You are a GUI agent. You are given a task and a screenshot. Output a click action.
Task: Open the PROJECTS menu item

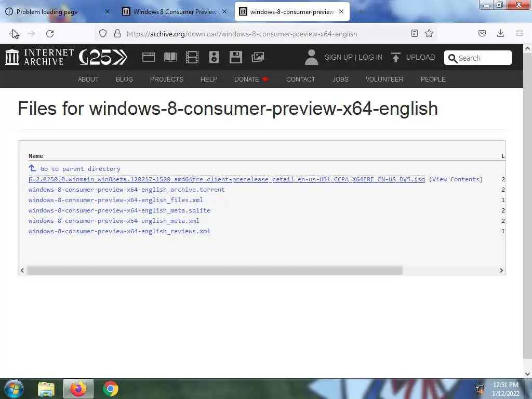click(x=167, y=79)
